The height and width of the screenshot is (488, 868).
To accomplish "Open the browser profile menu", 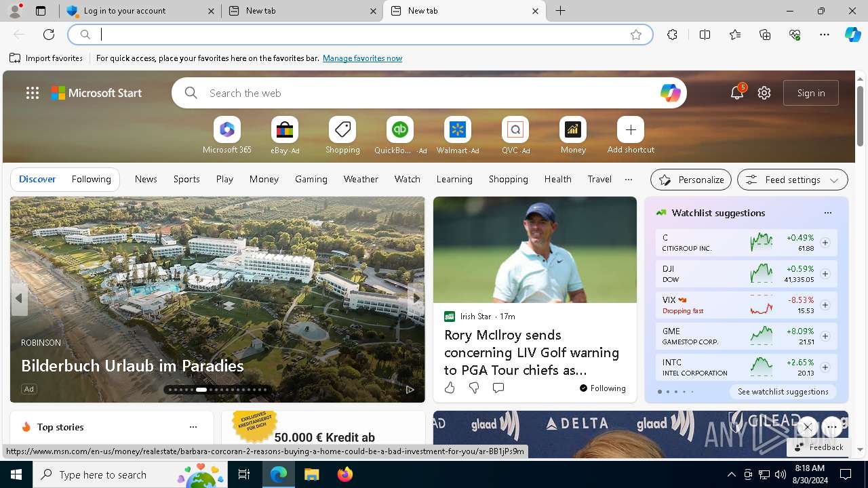I will tap(15, 11).
